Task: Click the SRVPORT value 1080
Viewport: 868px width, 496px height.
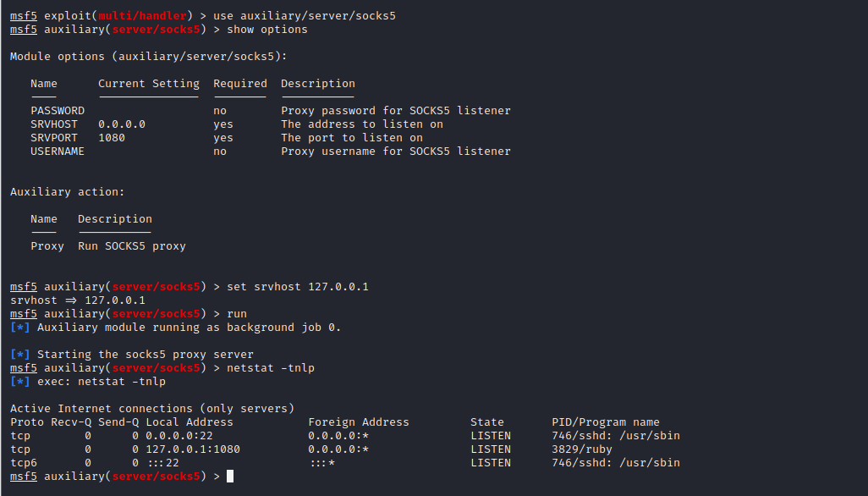Action: pos(112,138)
